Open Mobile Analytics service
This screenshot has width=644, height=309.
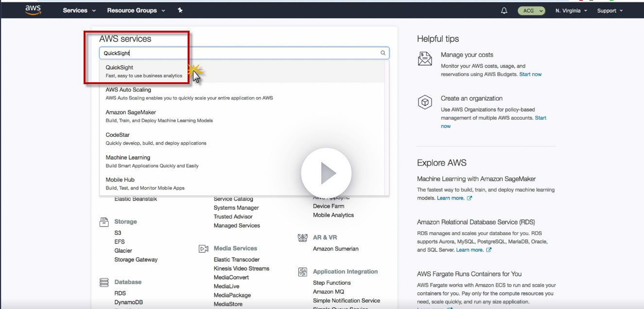click(333, 215)
